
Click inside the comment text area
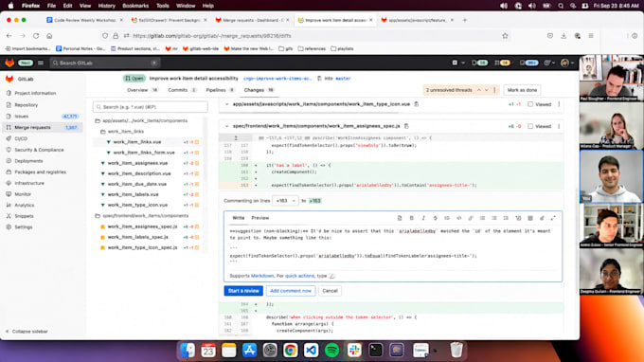coord(393,246)
